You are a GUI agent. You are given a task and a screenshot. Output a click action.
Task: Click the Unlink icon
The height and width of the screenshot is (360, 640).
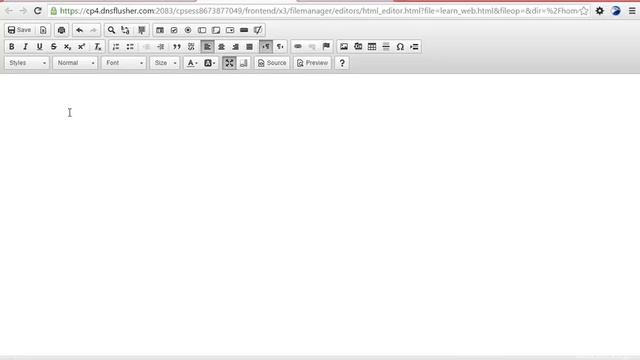coord(312,47)
